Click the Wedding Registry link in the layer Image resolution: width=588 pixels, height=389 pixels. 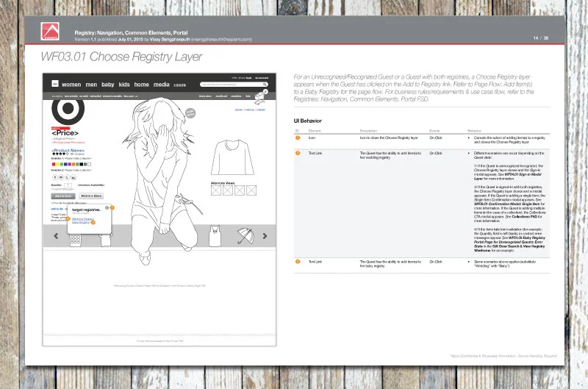pyautogui.click(x=83, y=219)
